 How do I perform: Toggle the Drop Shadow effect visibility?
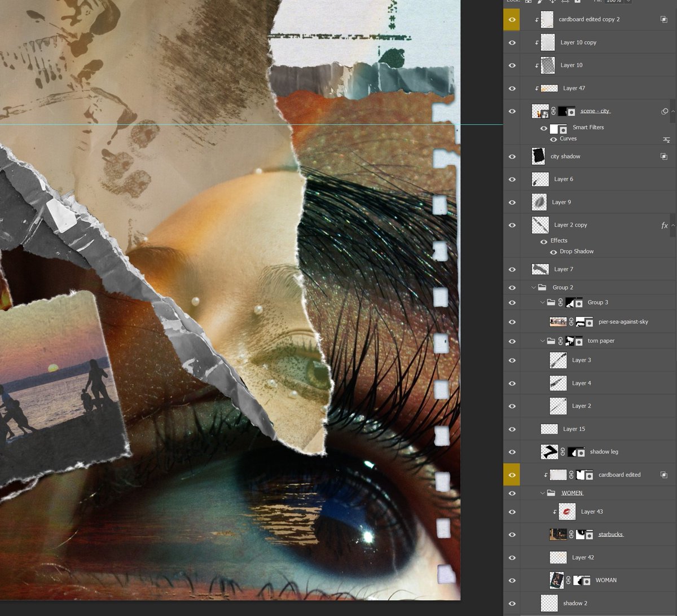[553, 252]
